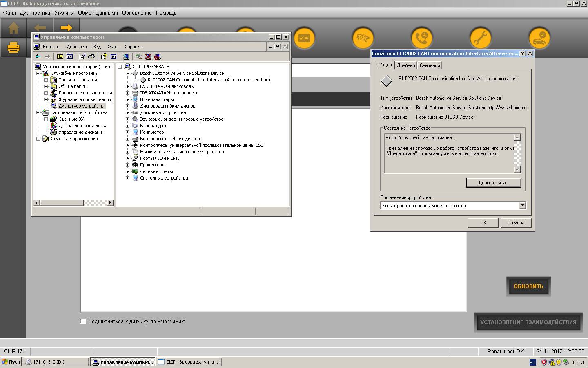588x368 pixels.
Task: Select 'Управление дисками' in left tree
Action: 80,132
